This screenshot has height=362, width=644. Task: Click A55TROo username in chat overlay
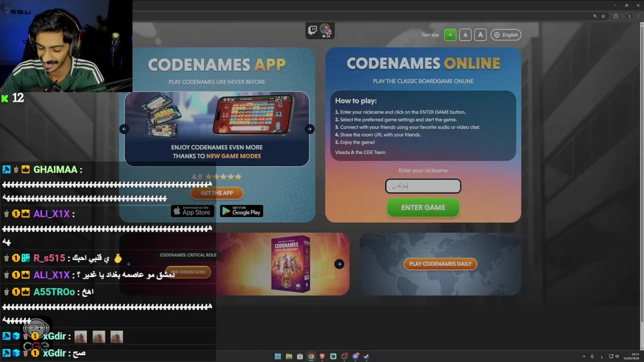tap(54, 292)
